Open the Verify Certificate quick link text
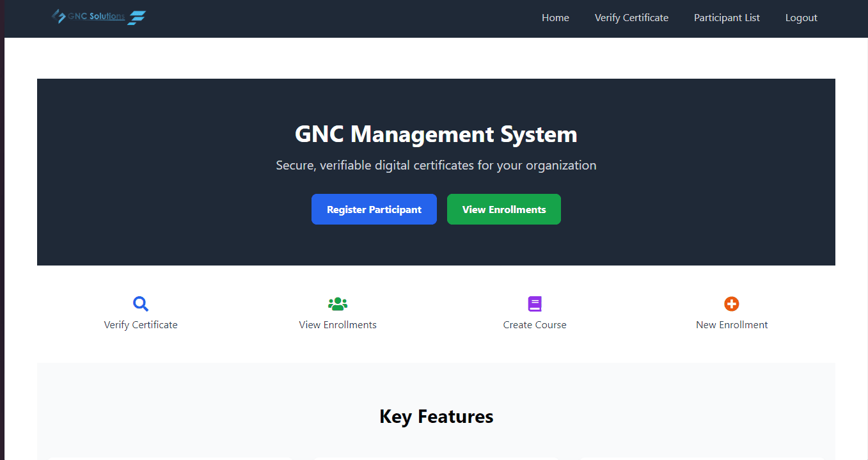868x460 pixels. point(141,325)
